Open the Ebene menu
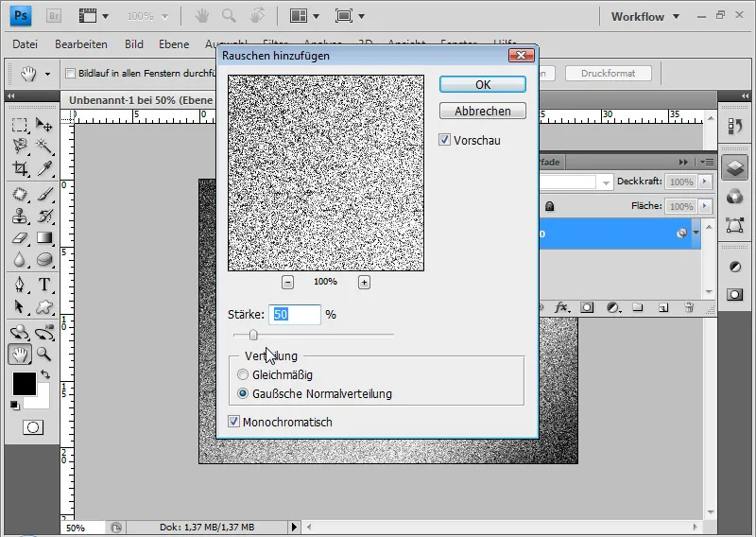Viewport: 756px width, 537px height. click(x=174, y=44)
